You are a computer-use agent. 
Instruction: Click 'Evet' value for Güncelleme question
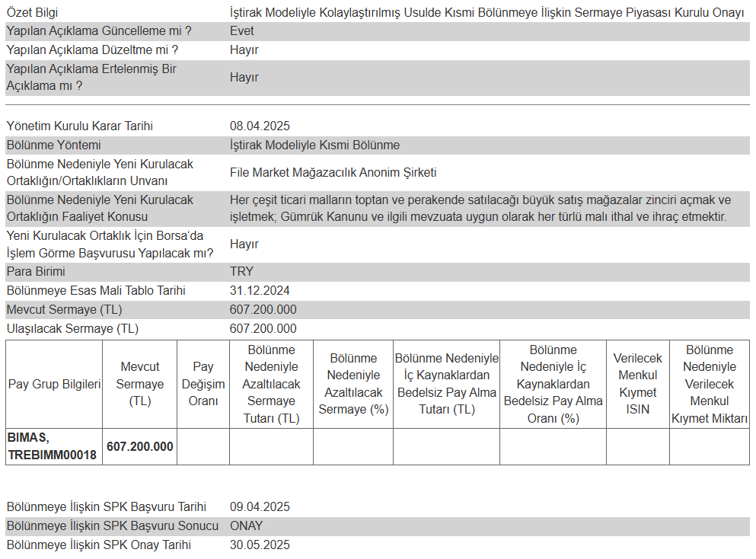pos(242,31)
